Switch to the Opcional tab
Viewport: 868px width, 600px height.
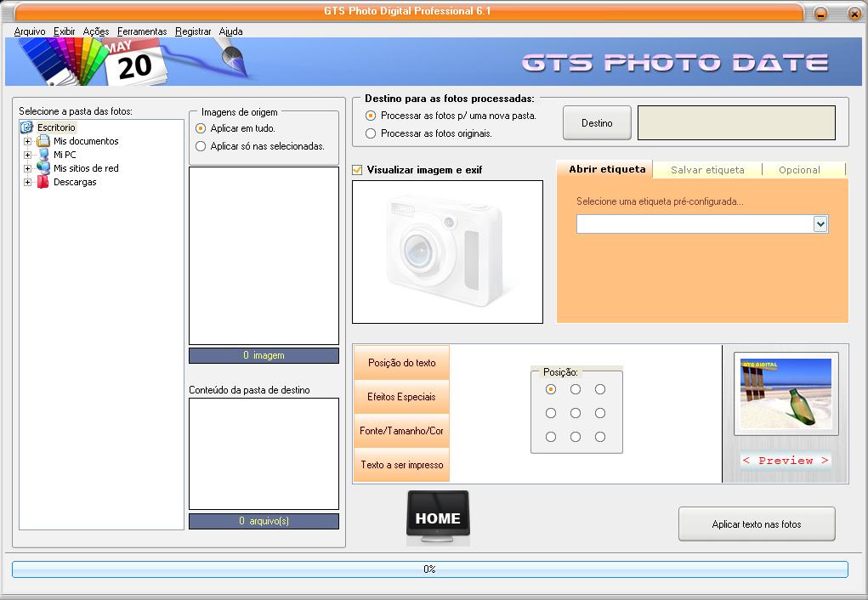tap(799, 170)
